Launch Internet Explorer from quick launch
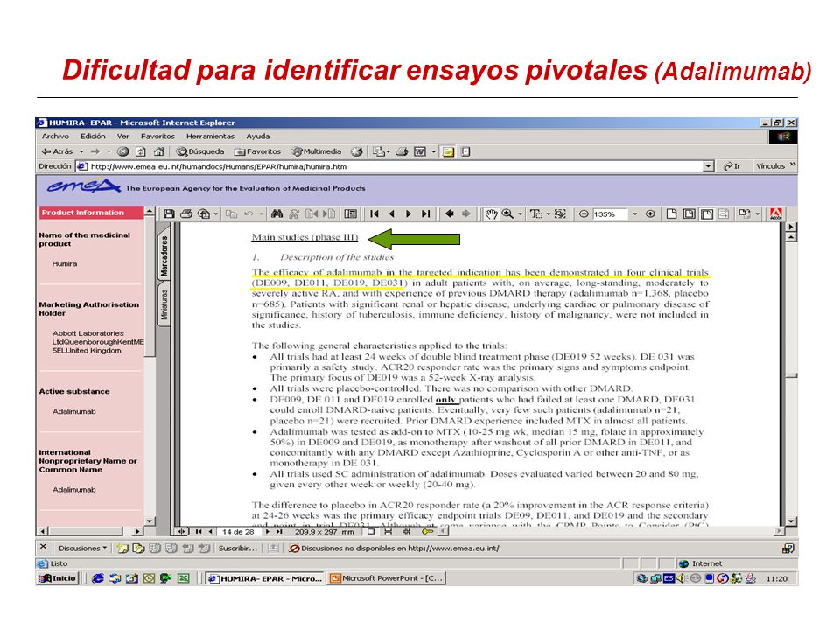Image resolution: width=840 pixels, height=630 pixels. [97, 578]
